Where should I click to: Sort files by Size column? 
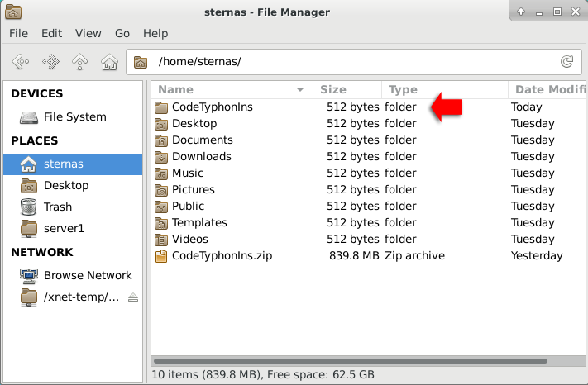tap(347, 89)
